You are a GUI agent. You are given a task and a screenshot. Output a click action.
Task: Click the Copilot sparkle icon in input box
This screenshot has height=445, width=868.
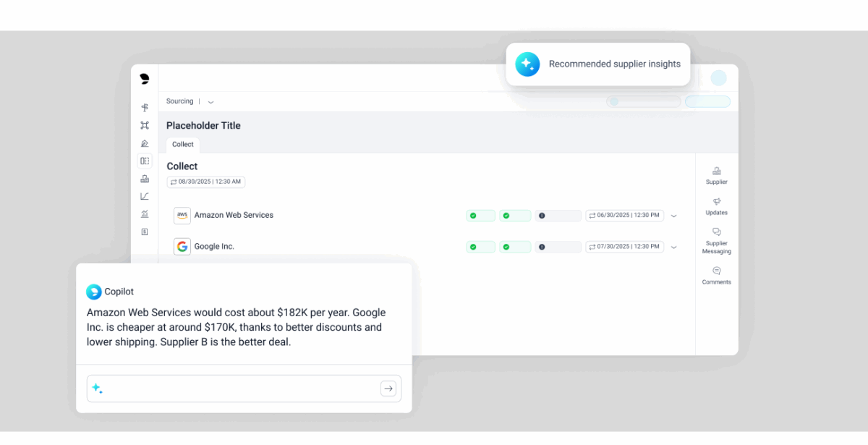97,389
